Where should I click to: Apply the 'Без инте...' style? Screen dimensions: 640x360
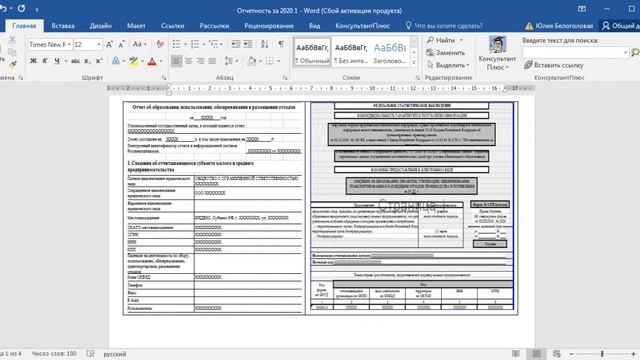tap(351, 52)
